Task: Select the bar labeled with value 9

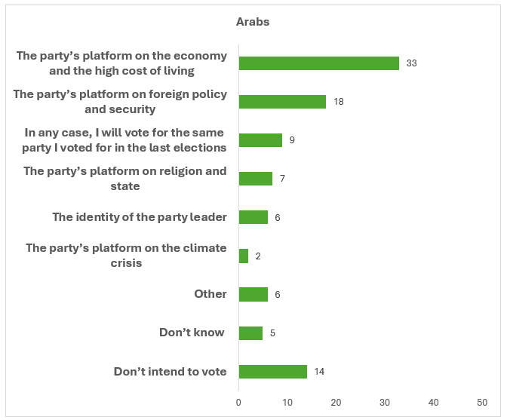Action: [260, 140]
